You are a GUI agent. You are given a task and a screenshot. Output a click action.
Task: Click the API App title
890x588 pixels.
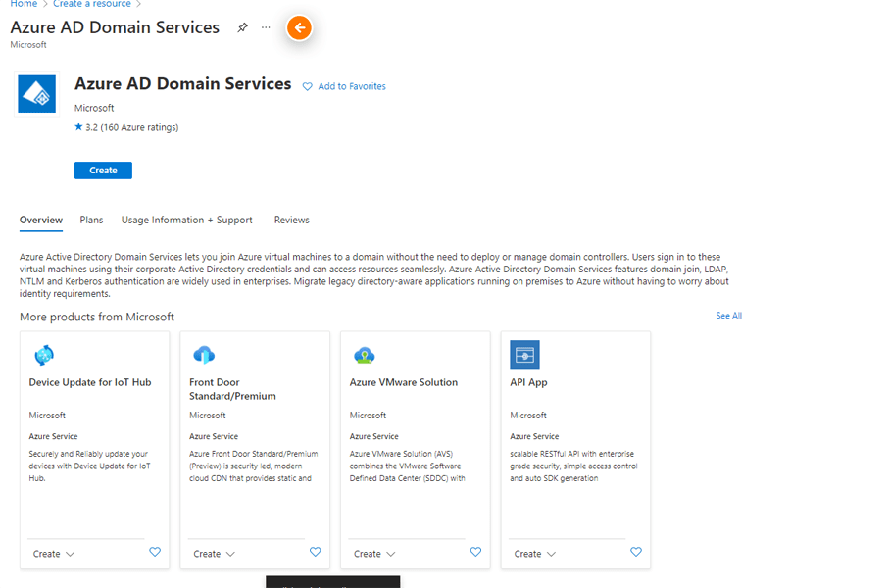pos(528,382)
